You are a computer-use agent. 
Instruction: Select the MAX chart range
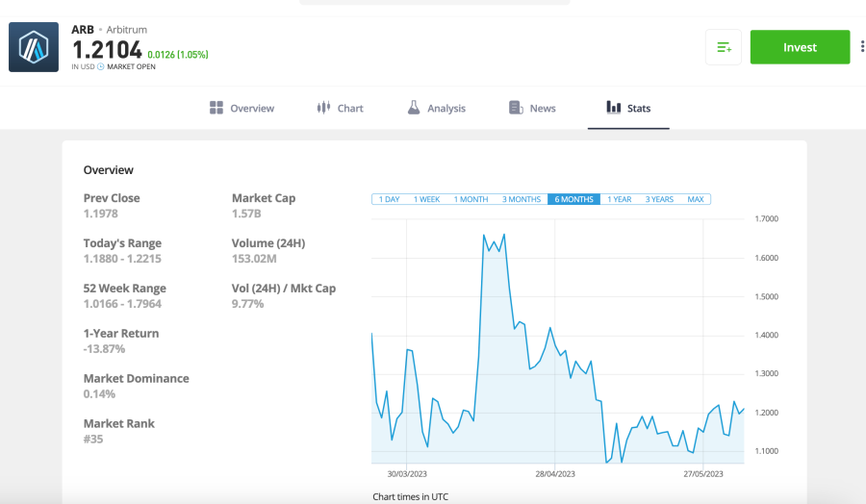click(696, 199)
